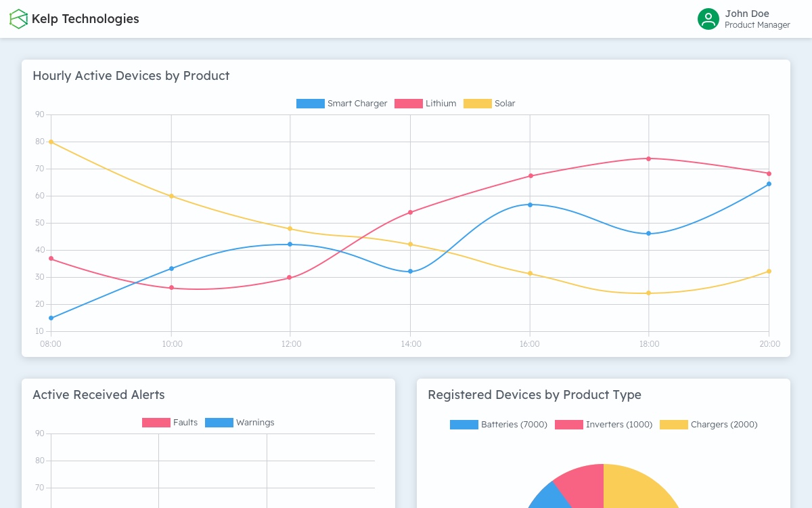Click the Solar legend label
Screen dimensions: 812x508
[505, 104]
